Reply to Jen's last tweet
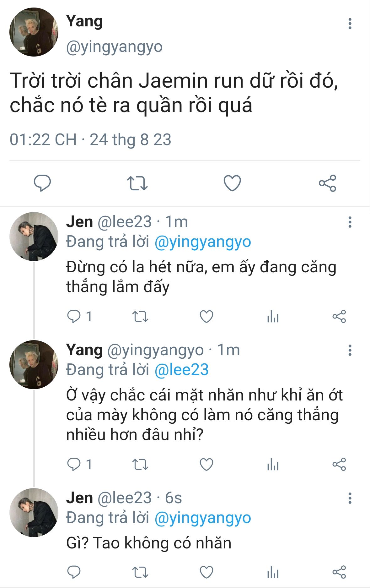Image resolution: width=370 pixels, height=588 pixels. [74, 572]
